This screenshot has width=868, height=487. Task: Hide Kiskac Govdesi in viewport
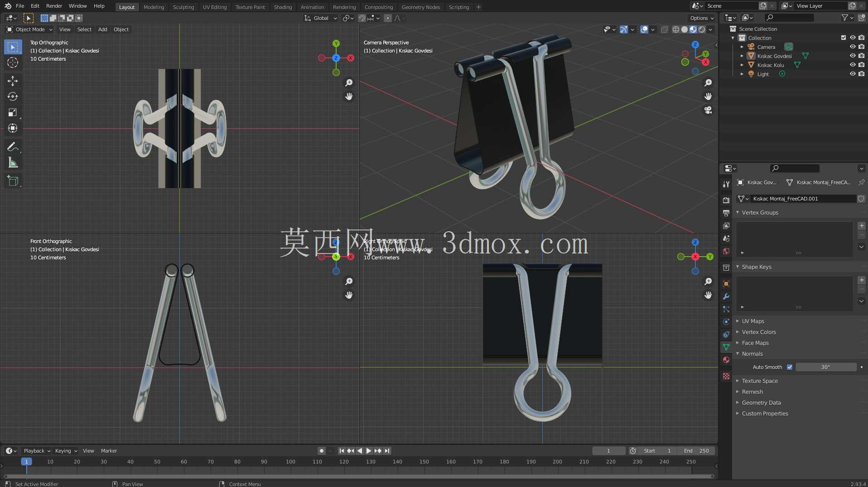click(x=853, y=56)
